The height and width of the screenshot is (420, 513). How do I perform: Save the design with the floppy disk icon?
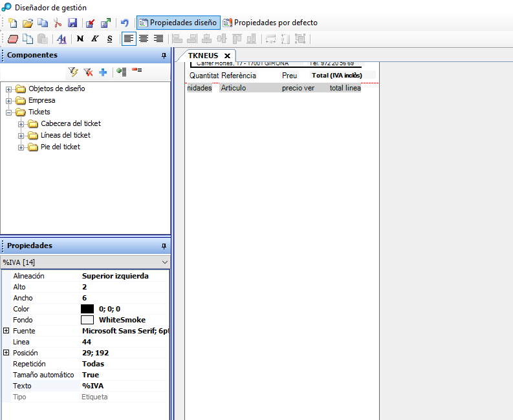(x=72, y=23)
